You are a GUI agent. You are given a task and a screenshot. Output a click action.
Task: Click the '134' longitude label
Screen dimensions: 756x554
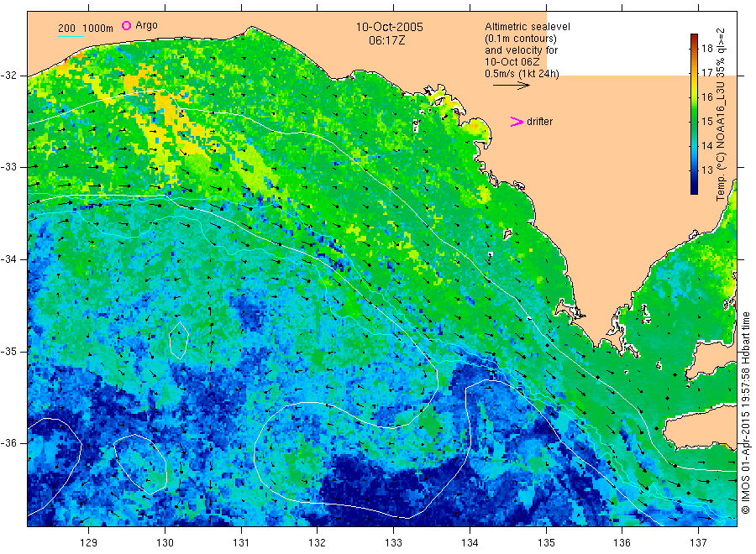(470, 543)
